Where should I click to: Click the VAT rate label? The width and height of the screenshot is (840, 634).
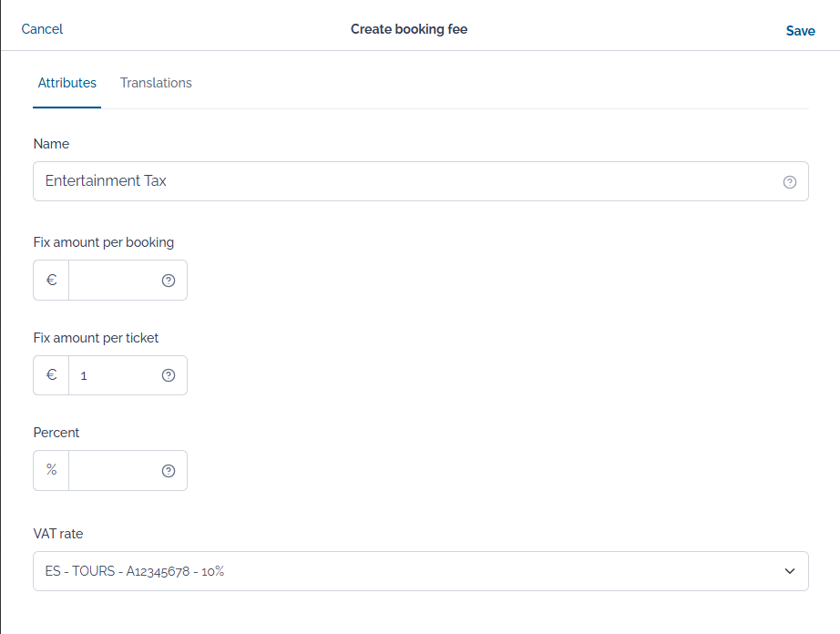click(58, 534)
